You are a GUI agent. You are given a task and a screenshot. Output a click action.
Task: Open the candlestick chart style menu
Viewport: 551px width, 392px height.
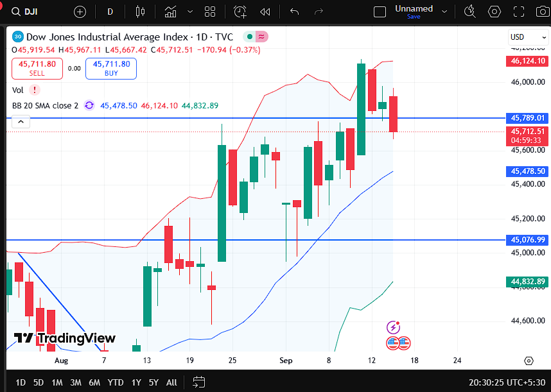141,12
